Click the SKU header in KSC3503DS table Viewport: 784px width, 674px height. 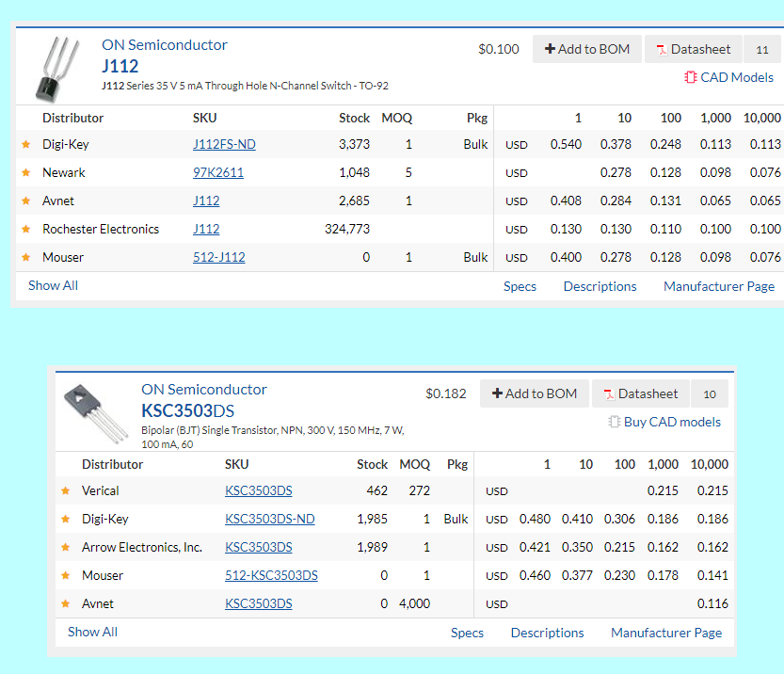pos(236,464)
